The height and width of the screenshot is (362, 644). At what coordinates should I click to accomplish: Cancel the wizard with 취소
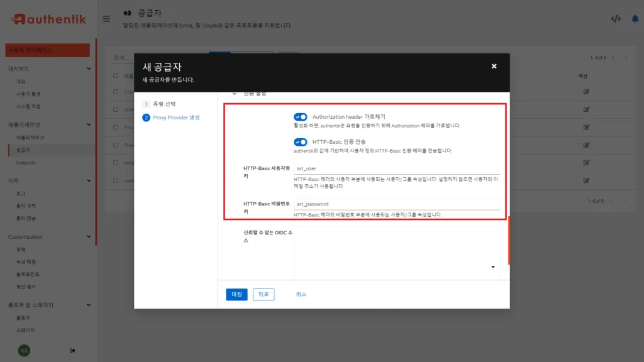pos(301,294)
